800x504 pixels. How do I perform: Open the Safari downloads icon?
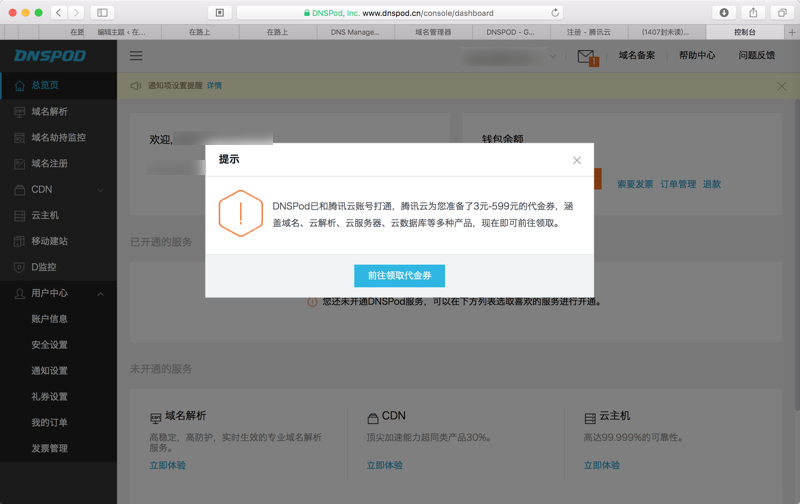pos(724,13)
